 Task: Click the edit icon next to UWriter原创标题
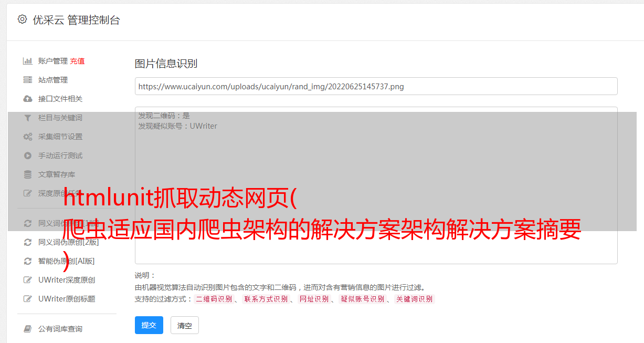point(28,299)
